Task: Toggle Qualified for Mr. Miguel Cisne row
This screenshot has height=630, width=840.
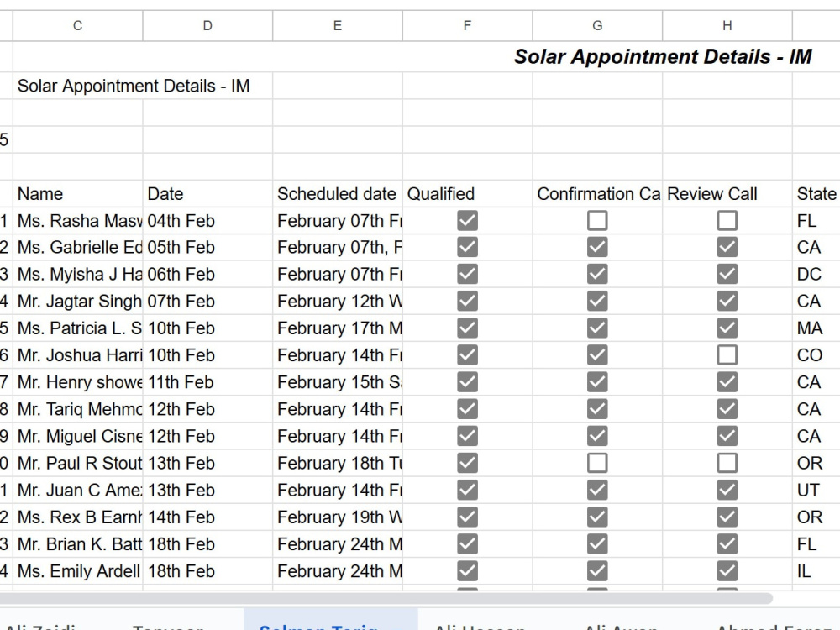Action: pos(467,436)
